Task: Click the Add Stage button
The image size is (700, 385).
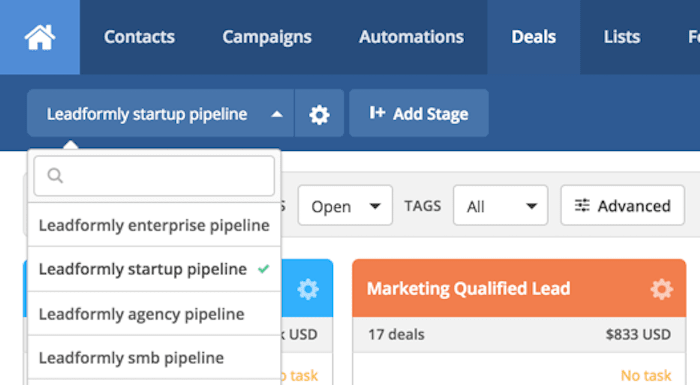Action: tap(419, 113)
